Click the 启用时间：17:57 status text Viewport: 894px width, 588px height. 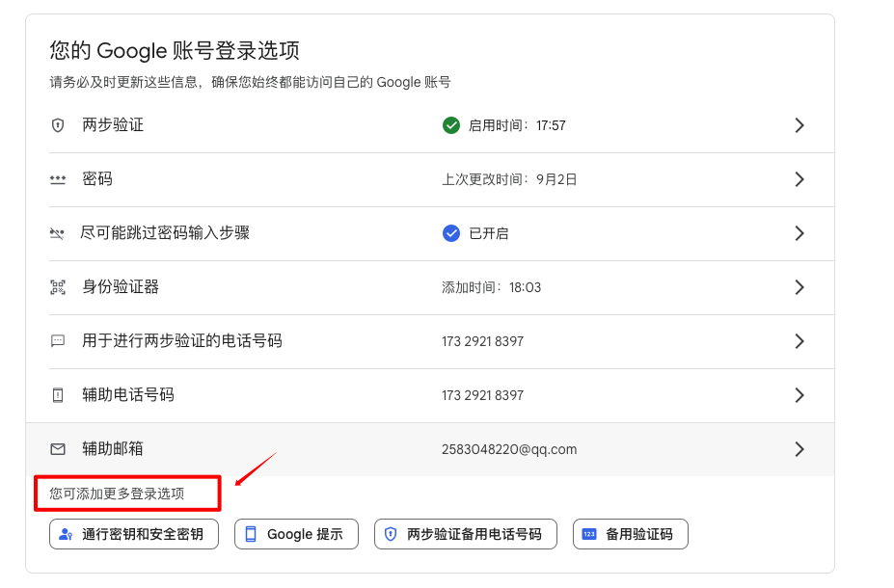[x=517, y=125]
